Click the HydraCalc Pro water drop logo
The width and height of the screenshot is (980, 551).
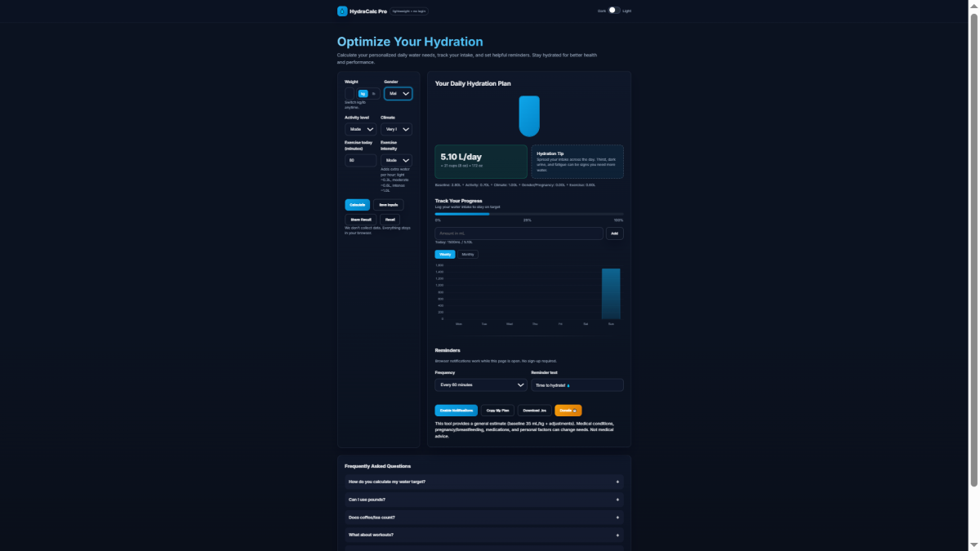click(342, 11)
